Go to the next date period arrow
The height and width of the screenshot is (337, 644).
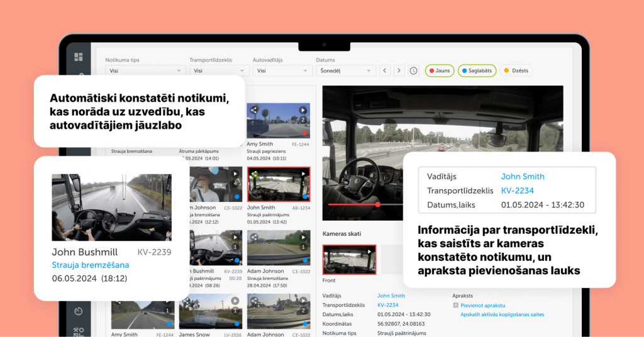click(399, 70)
